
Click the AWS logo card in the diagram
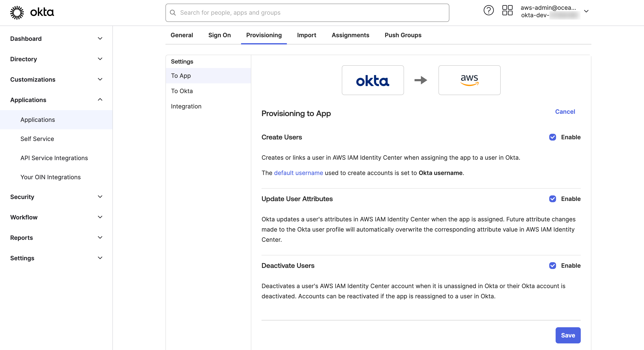point(469,80)
